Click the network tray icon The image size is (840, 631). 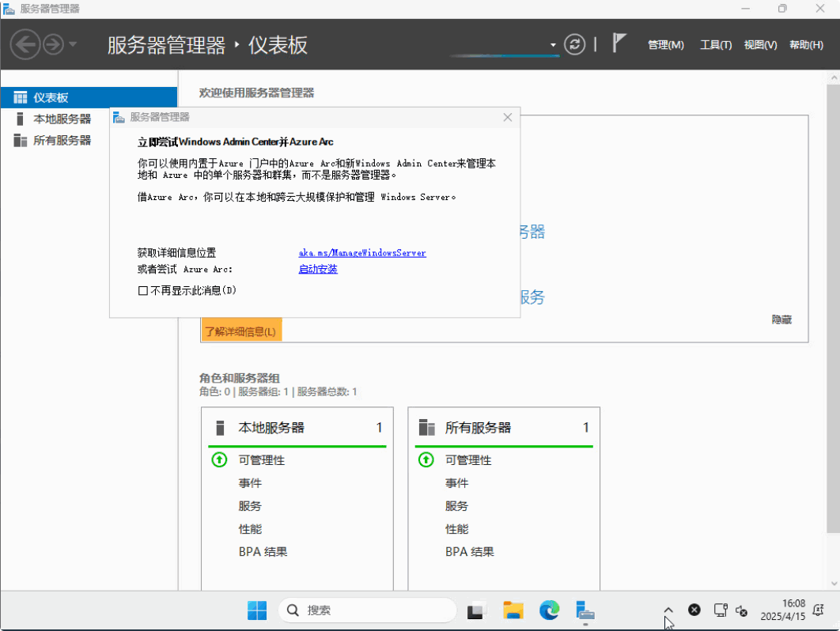(x=721, y=610)
